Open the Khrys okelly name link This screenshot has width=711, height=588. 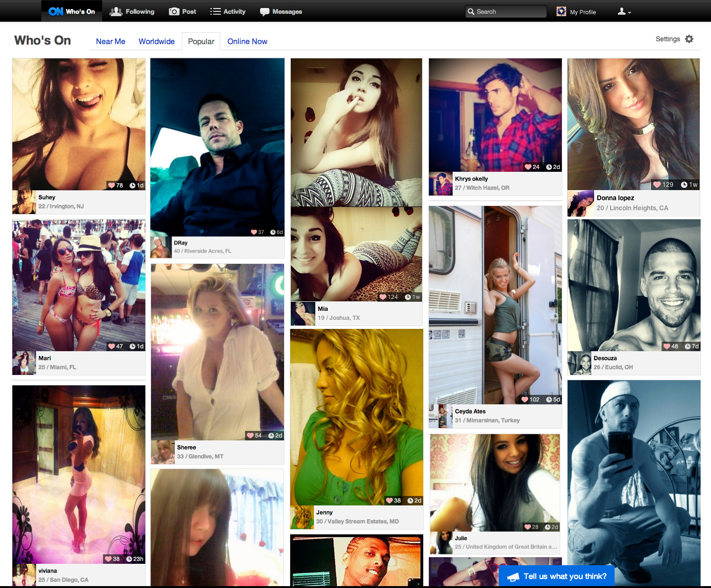(471, 179)
